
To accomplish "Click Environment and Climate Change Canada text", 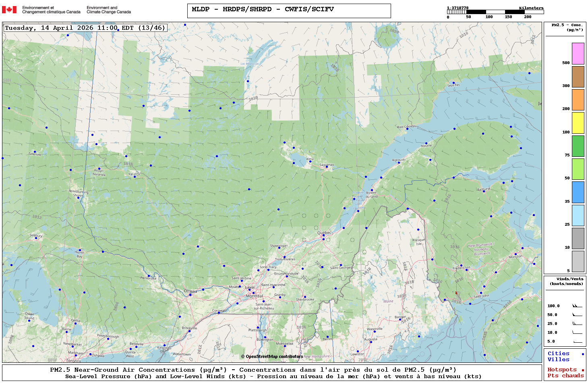I will pos(109,10).
